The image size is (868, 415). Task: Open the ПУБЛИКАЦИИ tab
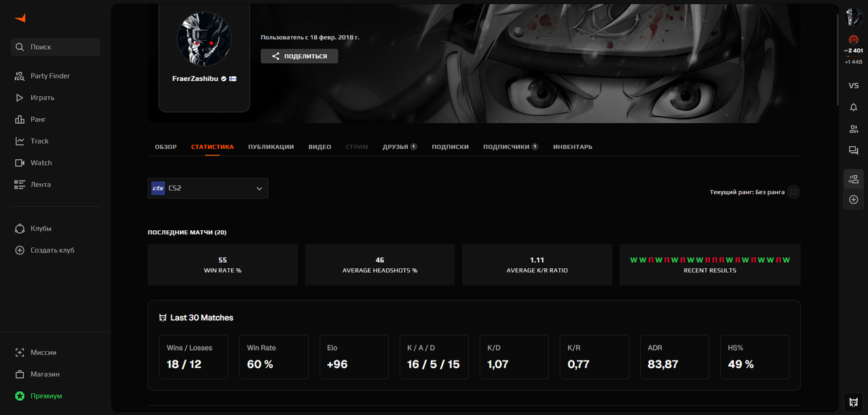[x=271, y=147]
